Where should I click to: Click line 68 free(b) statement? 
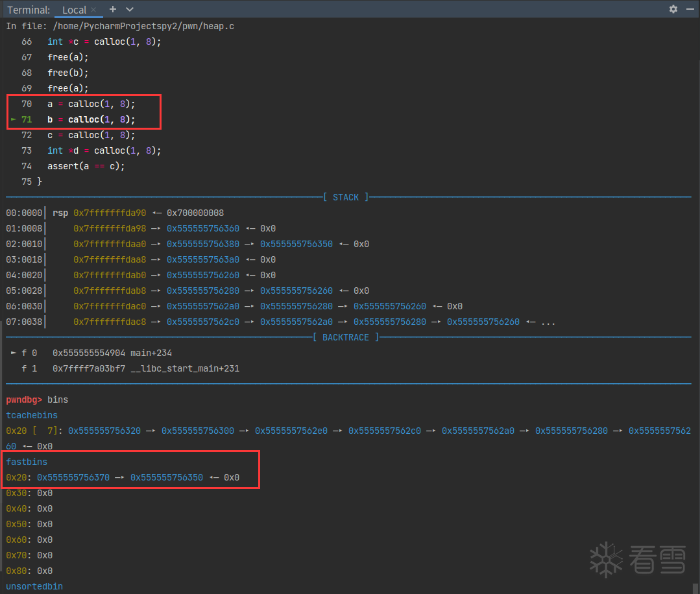tap(68, 73)
